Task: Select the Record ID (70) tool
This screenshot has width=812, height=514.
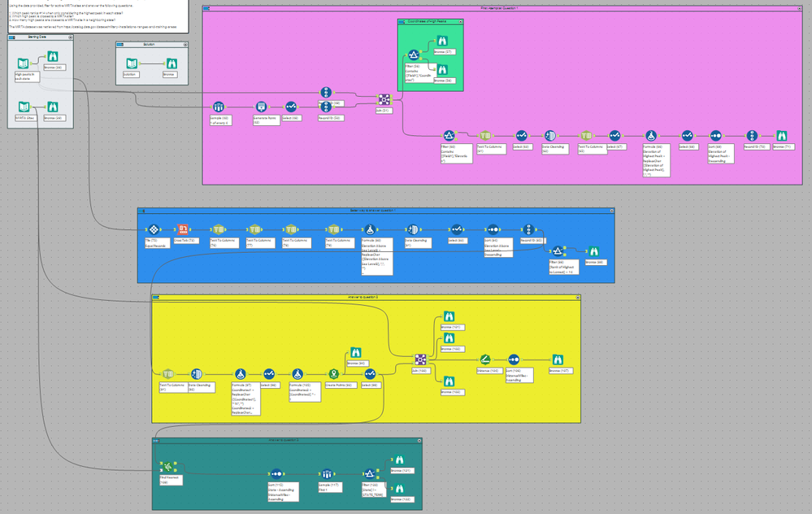Action: [752, 135]
